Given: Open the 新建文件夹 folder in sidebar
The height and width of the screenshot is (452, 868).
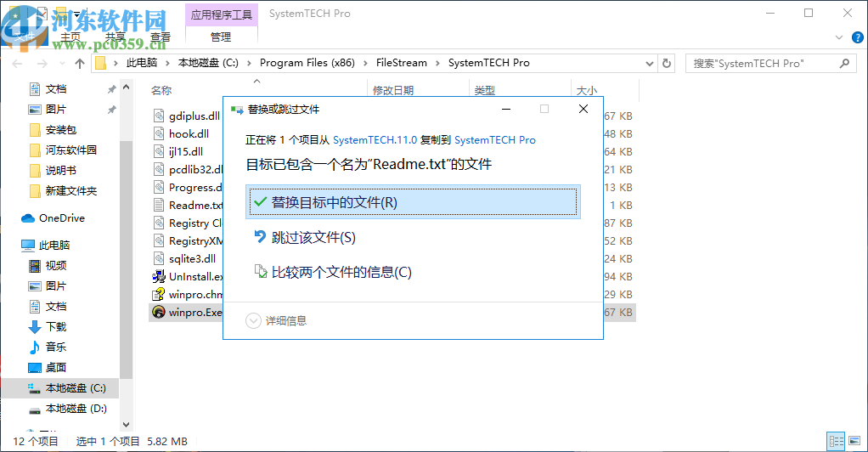Looking at the screenshot, I should pyautogui.click(x=70, y=190).
